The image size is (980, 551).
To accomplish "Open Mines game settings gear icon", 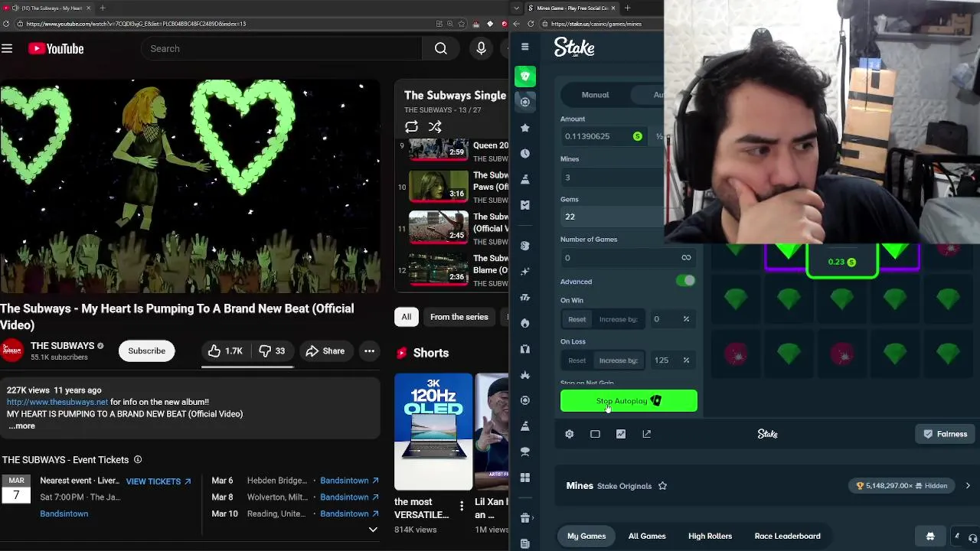I will pyautogui.click(x=569, y=434).
